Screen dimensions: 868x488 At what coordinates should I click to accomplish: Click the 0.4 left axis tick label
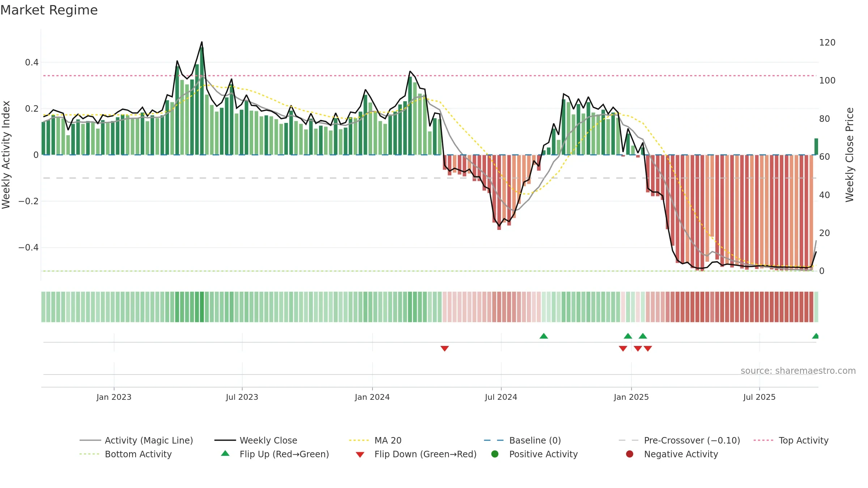click(32, 63)
